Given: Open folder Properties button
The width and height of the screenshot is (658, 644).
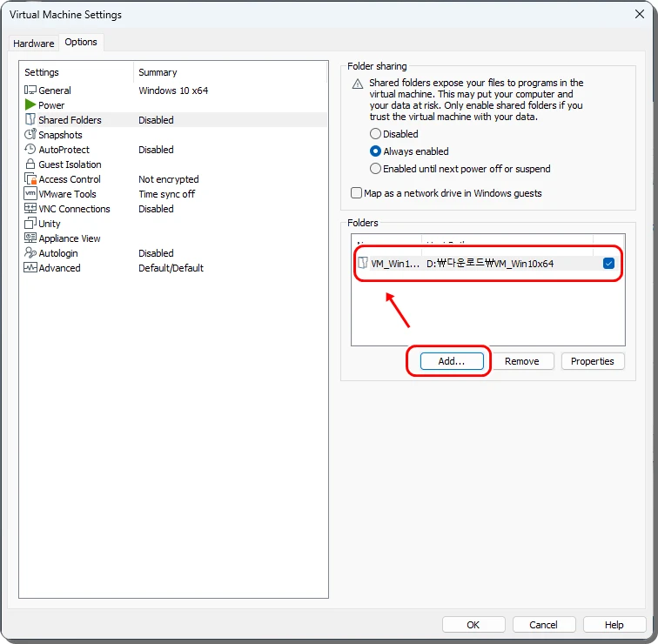Looking at the screenshot, I should point(592,361).
